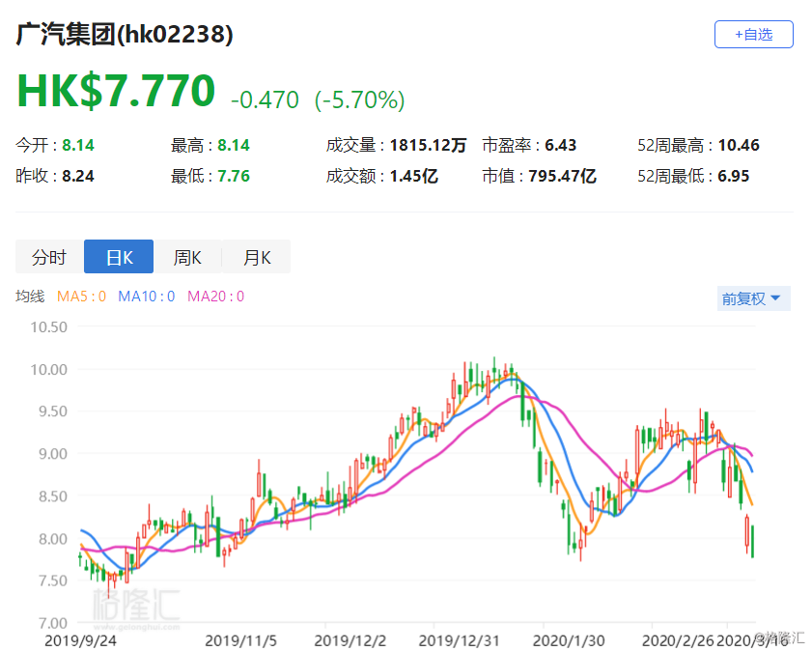Click the 市盈率 value 6.43
The width and height of the screenshot is (812, 651).
pyautogui.click(x=560, y=145)
